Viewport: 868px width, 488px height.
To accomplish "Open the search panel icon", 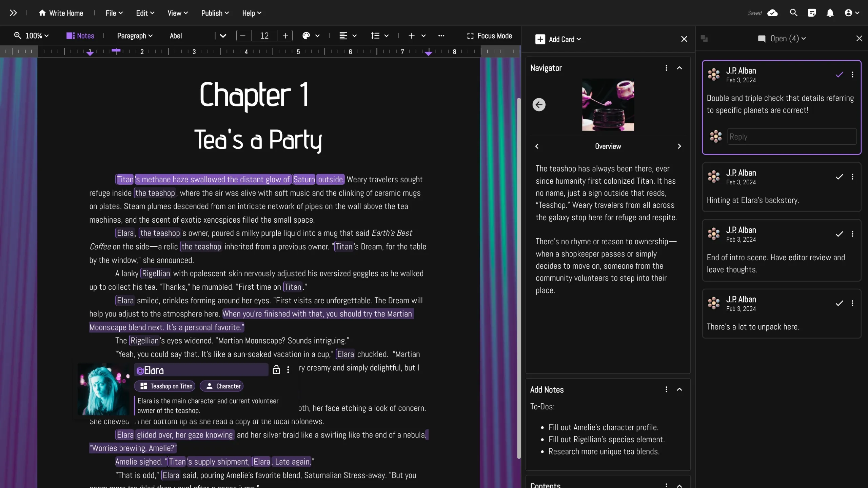I will pyautogui.click(x=793, y=13).
